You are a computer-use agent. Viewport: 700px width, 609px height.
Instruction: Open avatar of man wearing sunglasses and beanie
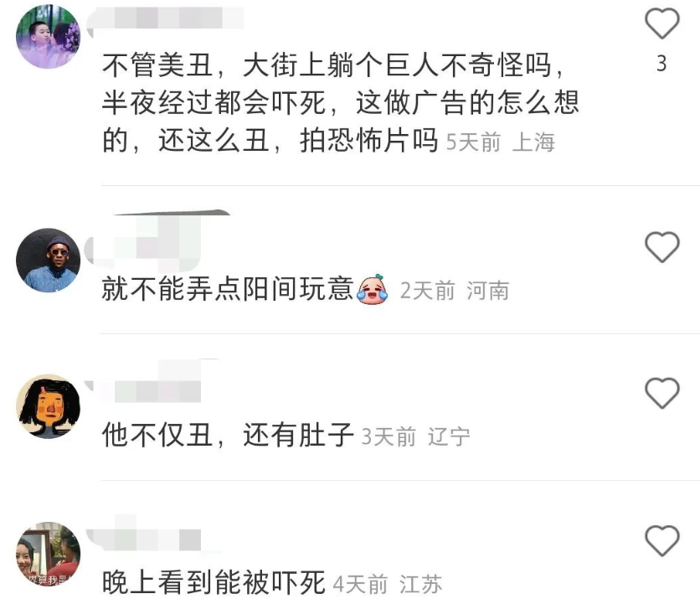pos(49,261)
